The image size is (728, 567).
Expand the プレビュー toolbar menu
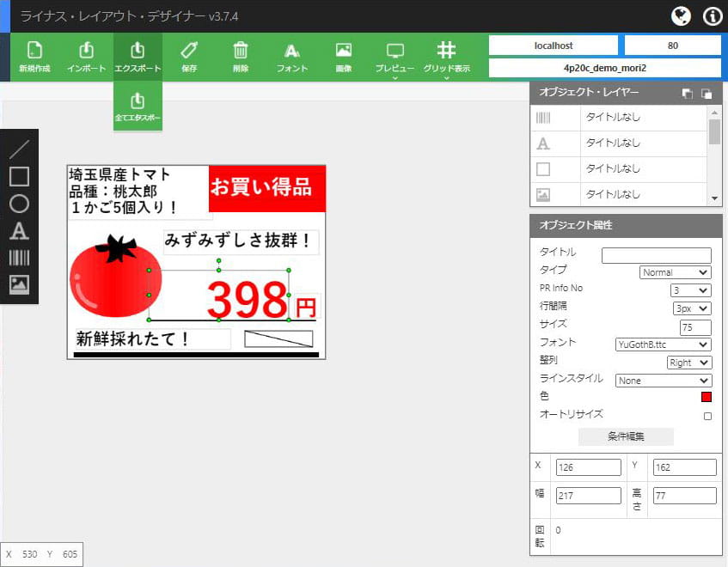coord(395,58)
